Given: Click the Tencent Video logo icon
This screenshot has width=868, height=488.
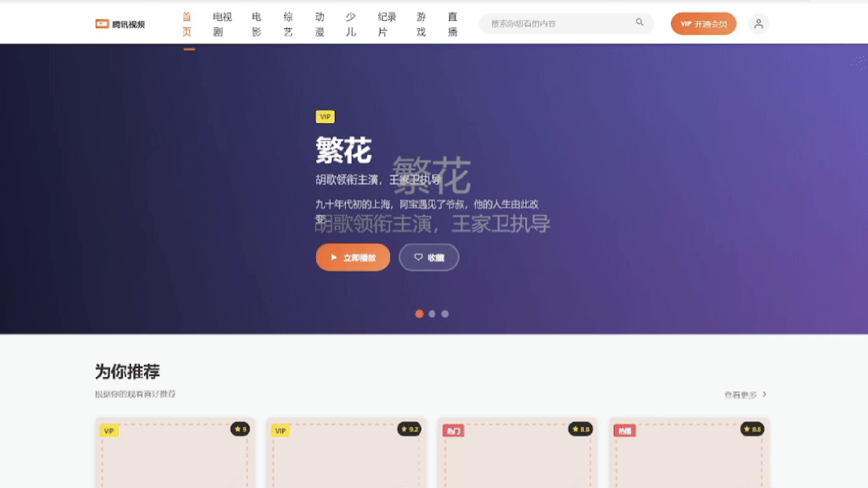Looking at the screenshot, I should tap(104, 23).
